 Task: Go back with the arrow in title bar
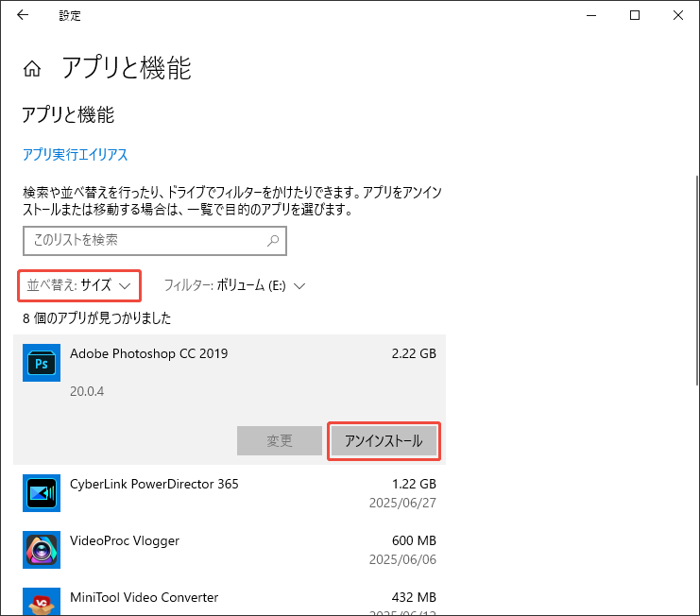point(23,15)
